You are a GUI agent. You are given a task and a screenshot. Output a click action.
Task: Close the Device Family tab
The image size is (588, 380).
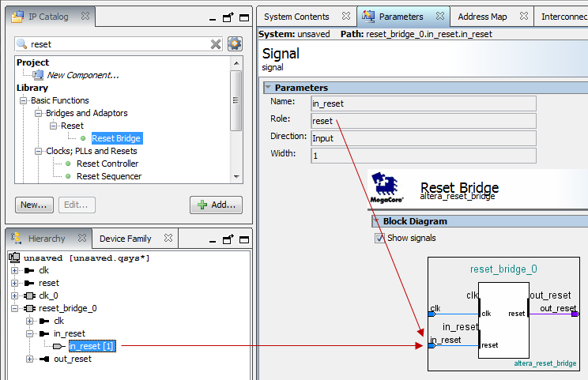(x=168, y=238)
